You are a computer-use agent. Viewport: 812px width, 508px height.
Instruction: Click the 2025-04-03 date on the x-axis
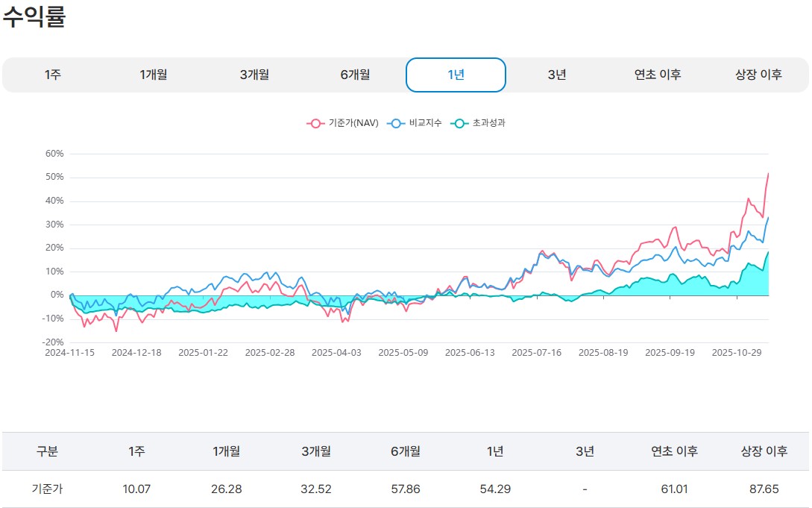(x=336, y=353)
